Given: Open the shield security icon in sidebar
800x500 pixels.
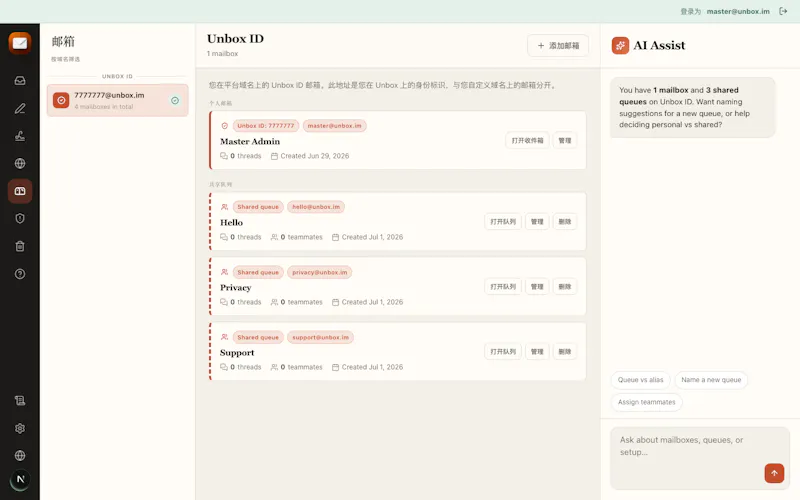Looking at the screenshot, I should coord(20,218).
